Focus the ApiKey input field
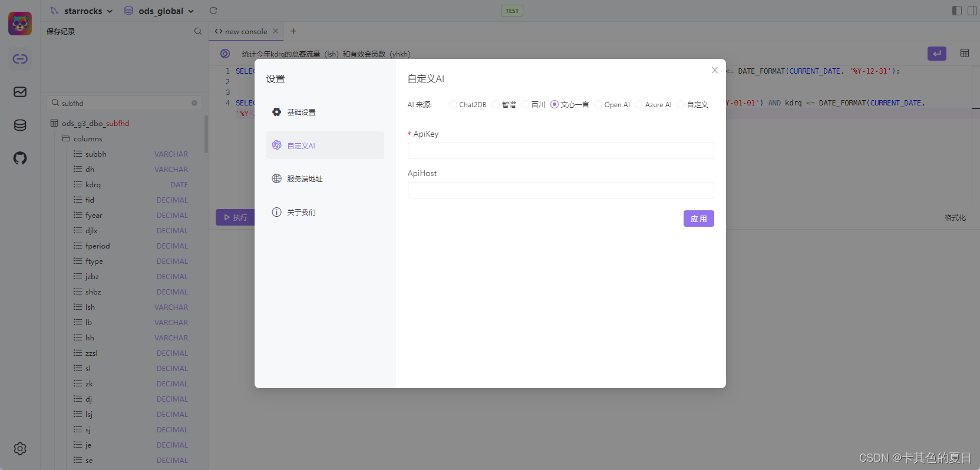The image size is (980, 470). pos(560,151)
